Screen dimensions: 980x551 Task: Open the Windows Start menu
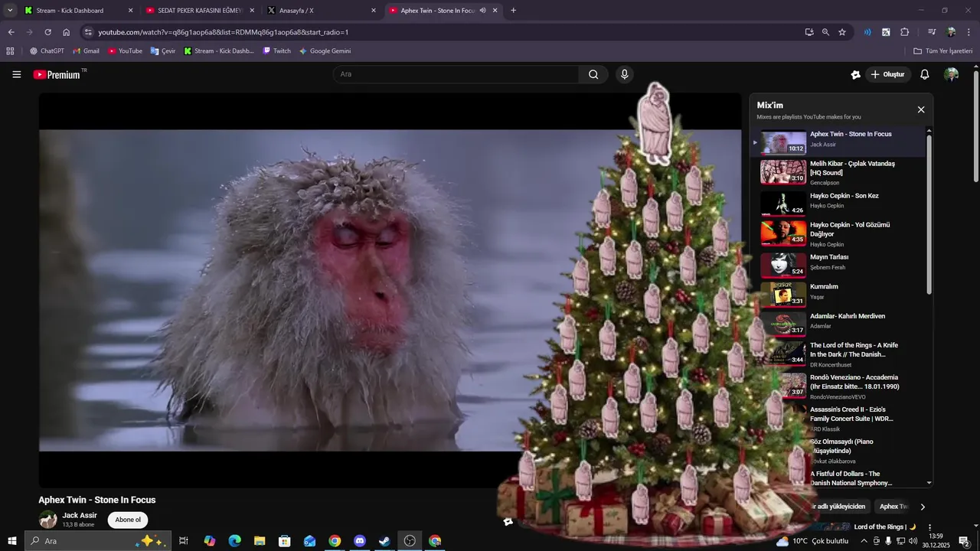[x=11, y=541]
